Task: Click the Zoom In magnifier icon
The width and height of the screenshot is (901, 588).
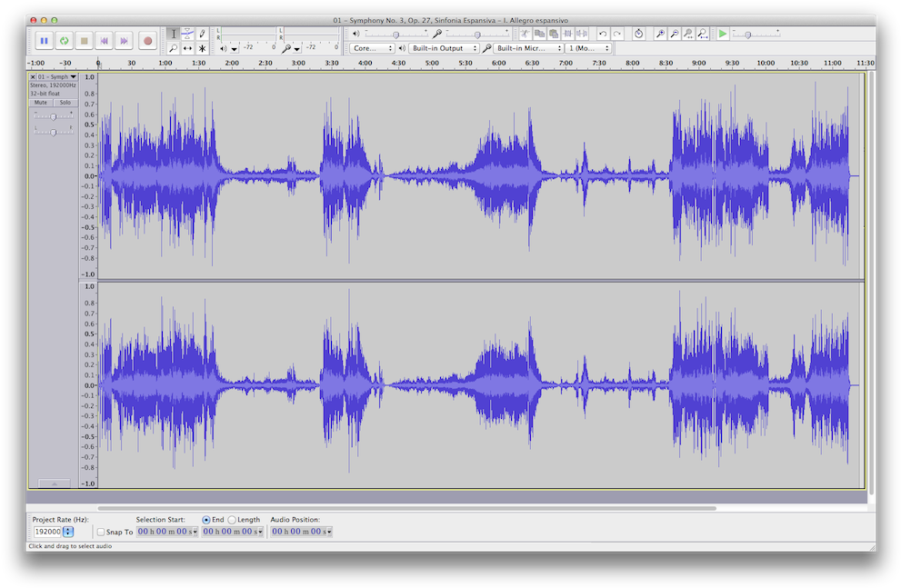Action: tap(661, 33)
